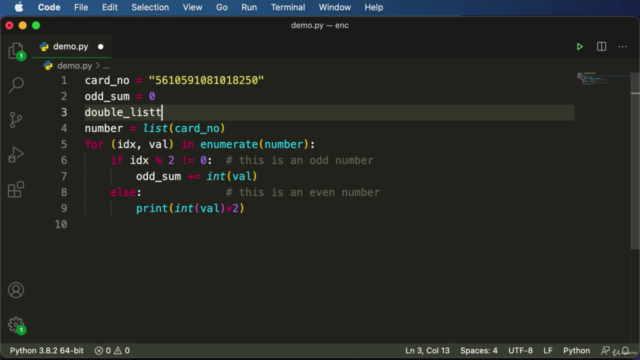Open the Help menu

(x=373, y=7)
